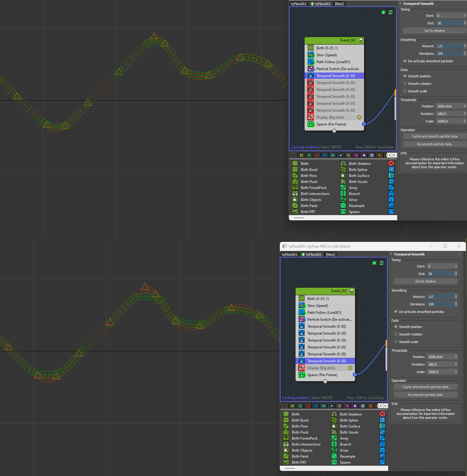This screenshot has height=476, width=467.
Task: Click Iterations spinner arrows in lower rollout
Action: (x=456, y=304)
